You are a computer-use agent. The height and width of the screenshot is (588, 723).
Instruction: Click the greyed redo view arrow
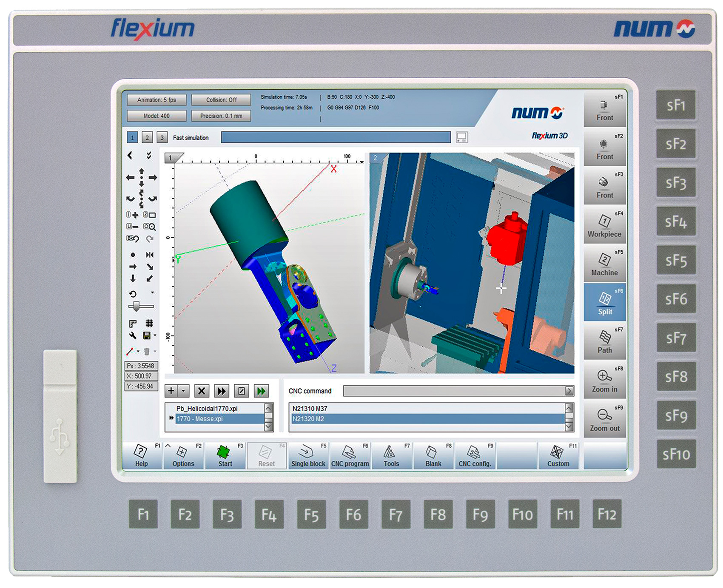(150, 239)
